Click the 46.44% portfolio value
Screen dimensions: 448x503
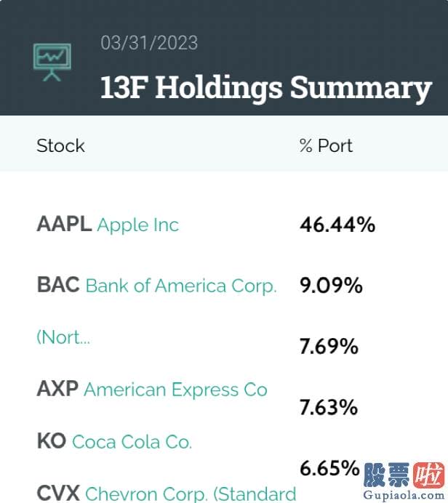337,224
